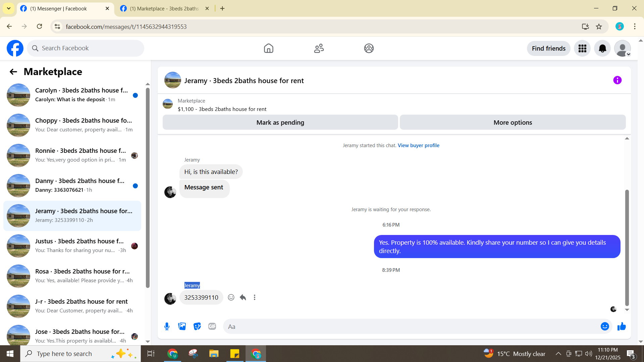The height and width of the screenshot is (362, 644).
Task: Attach a photo or file
Action: pos(182,326)
